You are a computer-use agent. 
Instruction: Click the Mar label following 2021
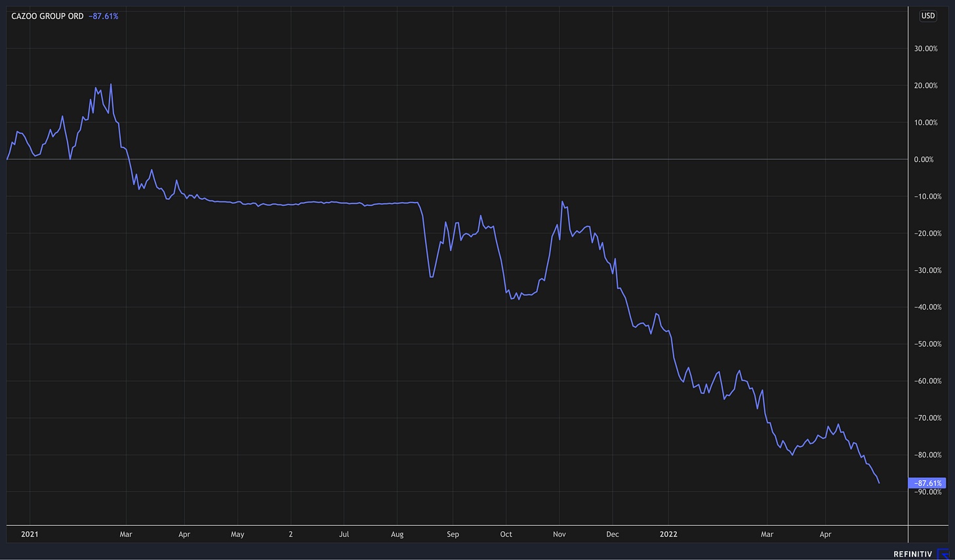tap(126, 534)
